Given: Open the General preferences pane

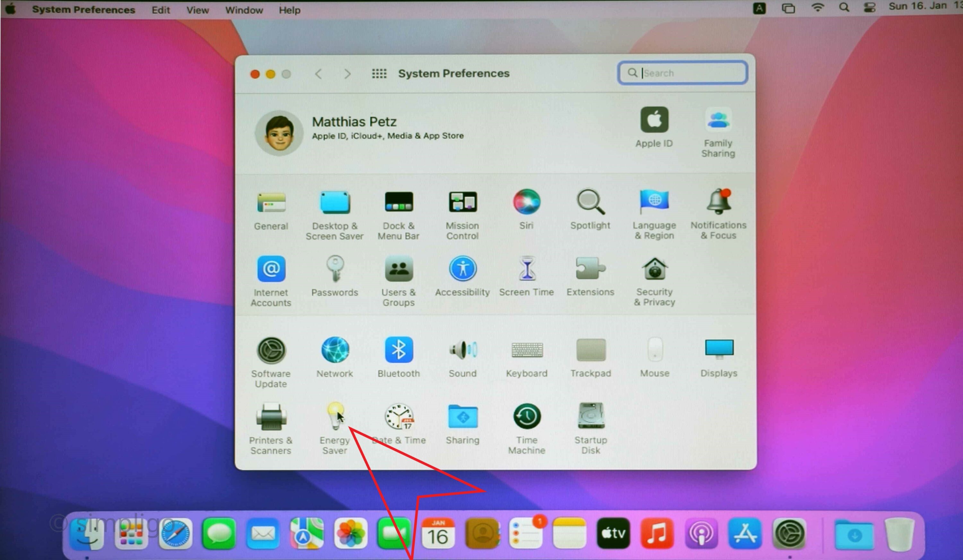Looking at the screenshot, I should pyautogui.click(x=271, y=202).
